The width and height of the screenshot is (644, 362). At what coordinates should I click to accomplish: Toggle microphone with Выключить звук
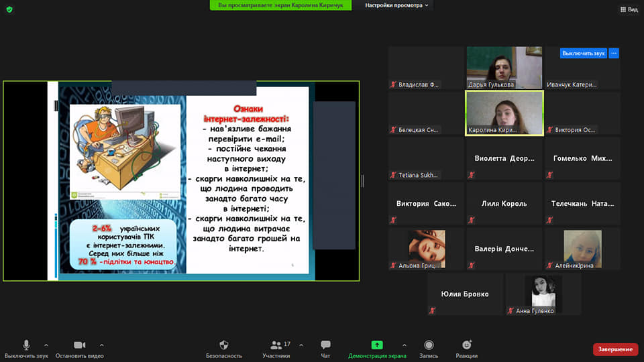click(26, 345)
